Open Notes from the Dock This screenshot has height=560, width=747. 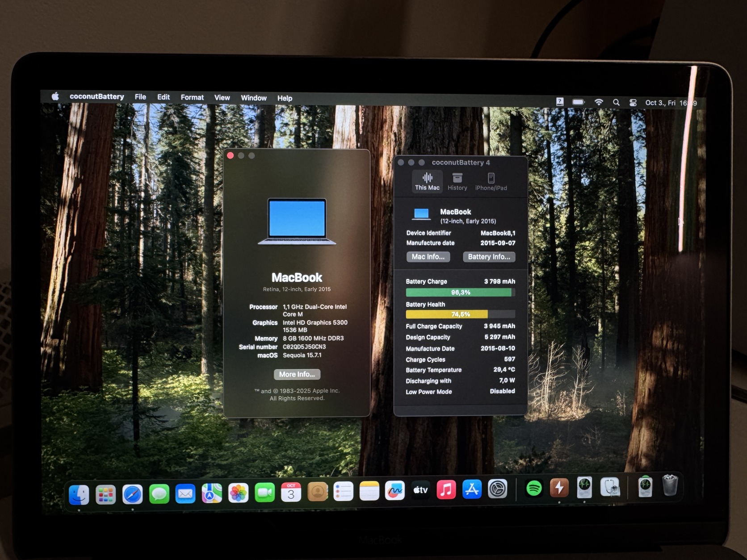click(x=369, y=491)
